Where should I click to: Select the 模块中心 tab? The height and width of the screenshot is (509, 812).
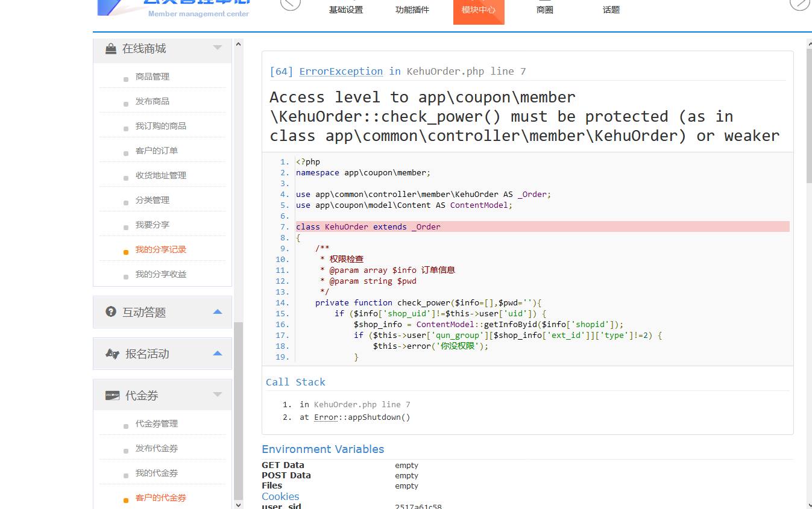(479, 10)
